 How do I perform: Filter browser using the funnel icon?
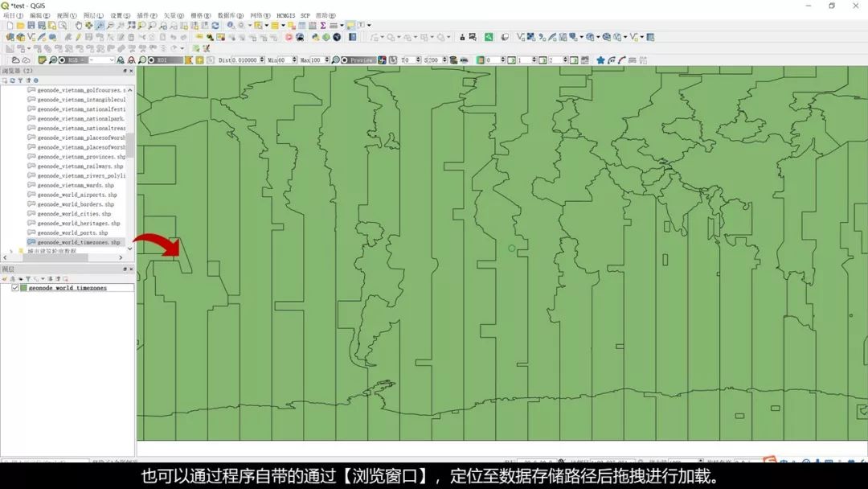[x=20, y=80]
